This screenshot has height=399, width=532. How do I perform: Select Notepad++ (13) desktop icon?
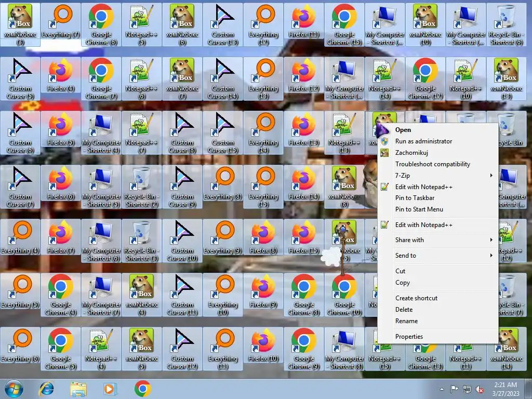344,132
